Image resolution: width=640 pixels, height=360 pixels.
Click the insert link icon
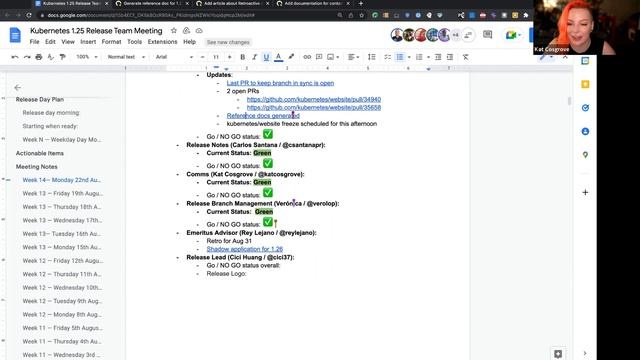coord(307,57)
